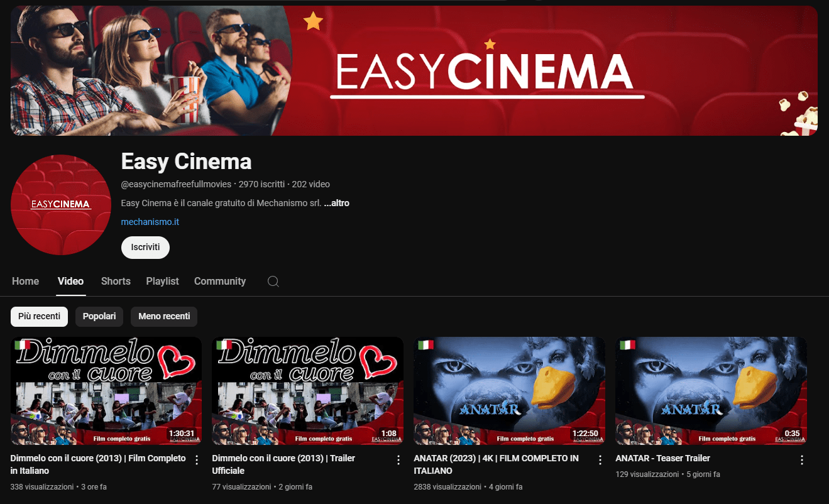
Task: Click the 129 visualizzazioni text
Action: coord(647,474)
